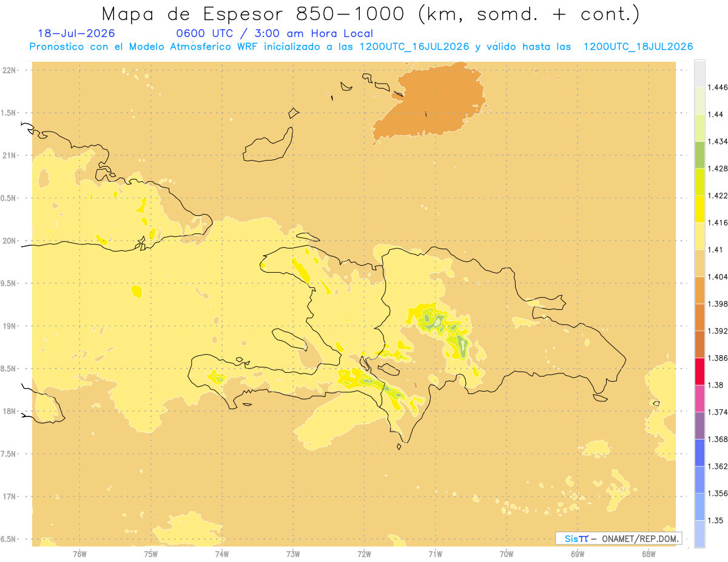The image size is (728, 562).
Task: Click the purple legend swatch between 1.374 and 1.368
Action: tap(699, 426)
